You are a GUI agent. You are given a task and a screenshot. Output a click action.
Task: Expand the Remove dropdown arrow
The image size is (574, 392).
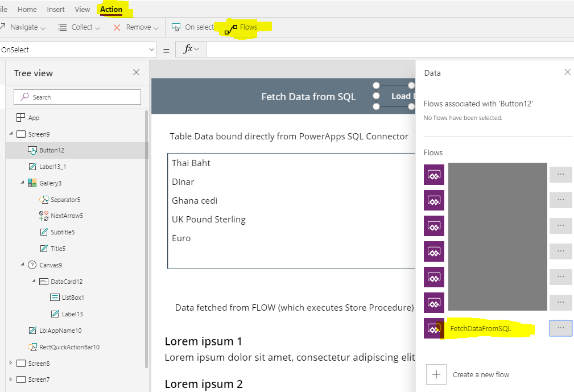coord(155,27)
